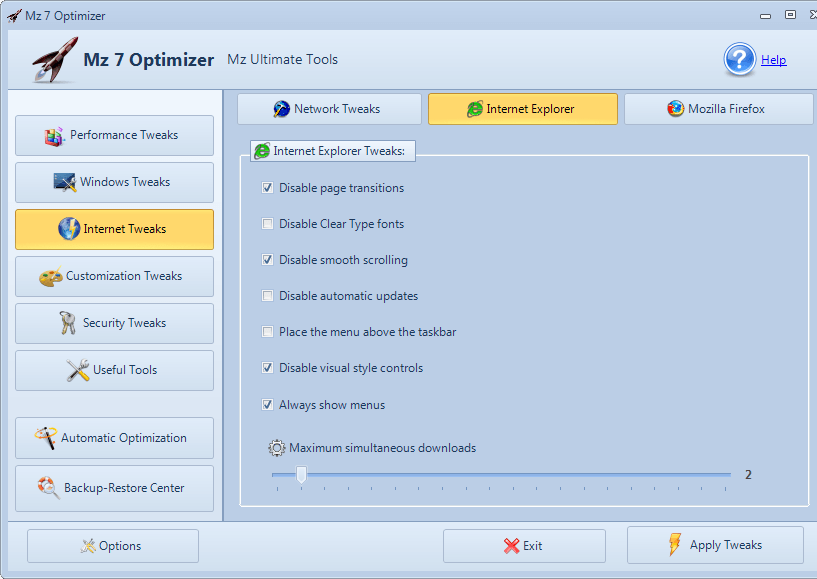Screen dimensions: 817x579
Task: Uncheck Disable smooth scrolling
Action: click(x=267, y=260)
